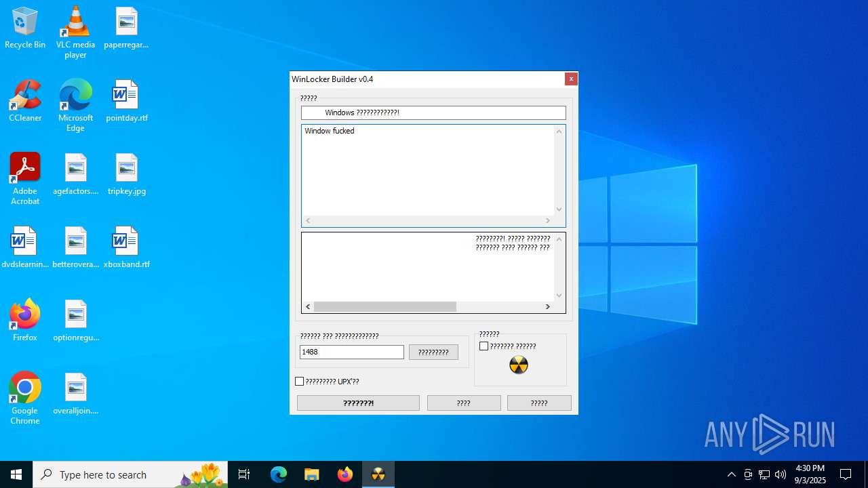Open Edge from the taskbar

pos(279,474)
